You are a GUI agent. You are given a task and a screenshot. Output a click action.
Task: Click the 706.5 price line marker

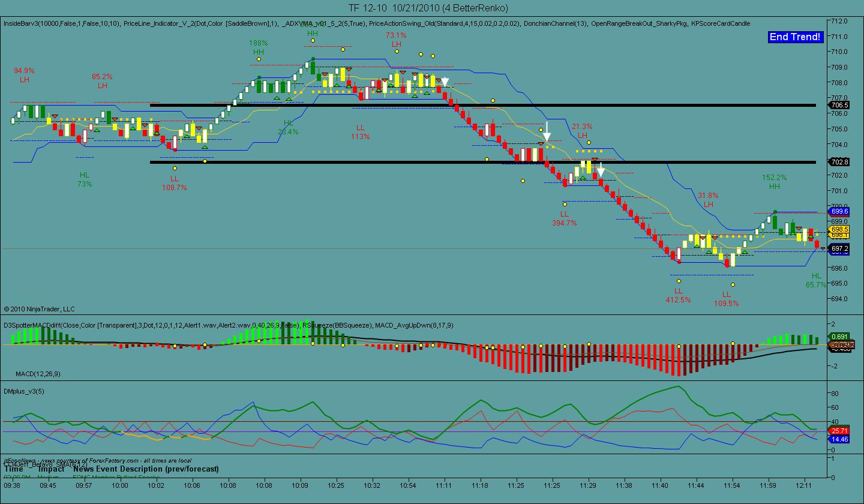(x=839, y=105)
